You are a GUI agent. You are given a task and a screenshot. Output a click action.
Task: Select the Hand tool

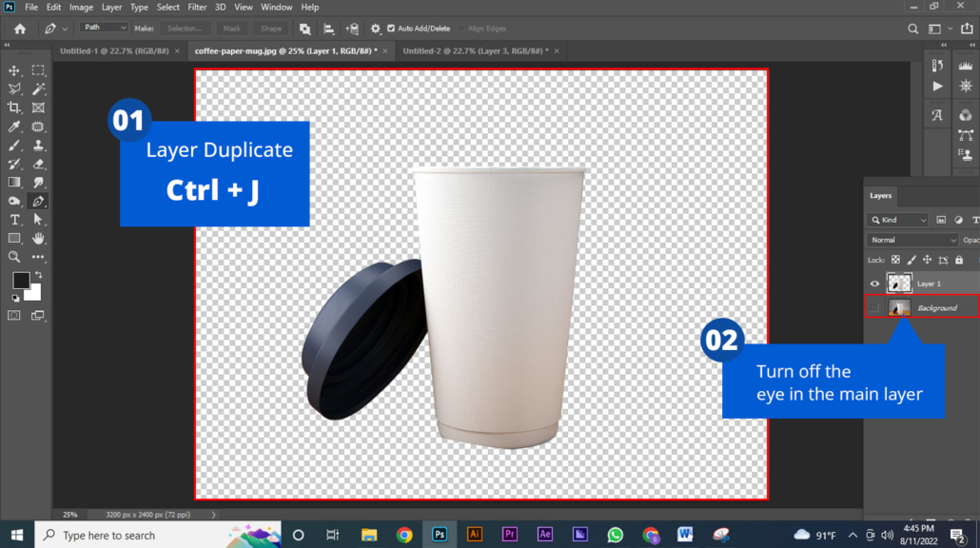pyautogui.click(x=38, y=238)
